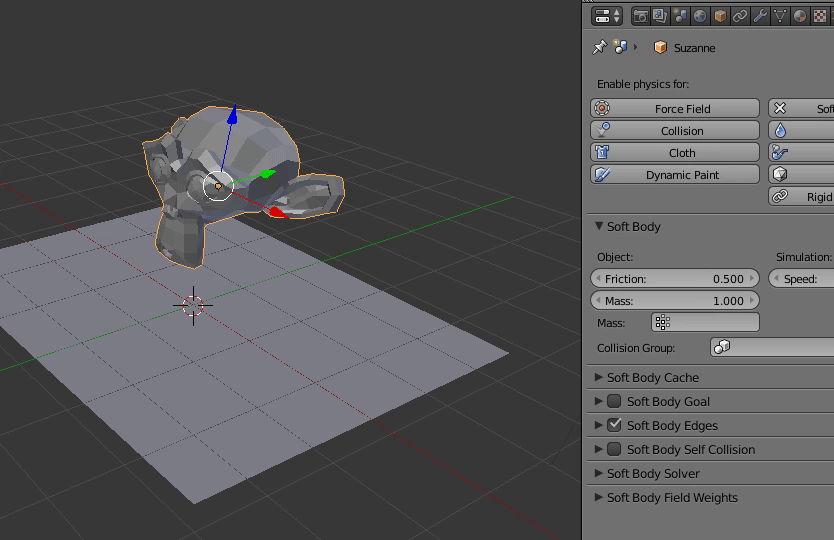
Task: Open the Texture tab (checkerboard icon)
Action: (820, 16)
